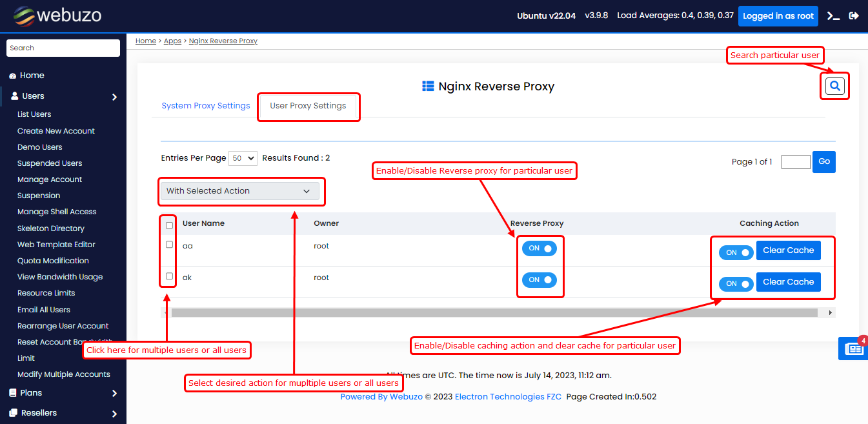
Task: Disable caching toggle for user ak
Action: (x=736, y=284)
